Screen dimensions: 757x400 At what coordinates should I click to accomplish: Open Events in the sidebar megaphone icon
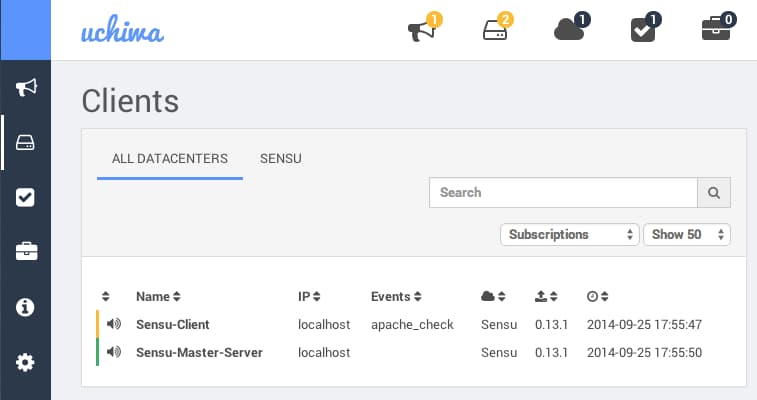[26, 87]
